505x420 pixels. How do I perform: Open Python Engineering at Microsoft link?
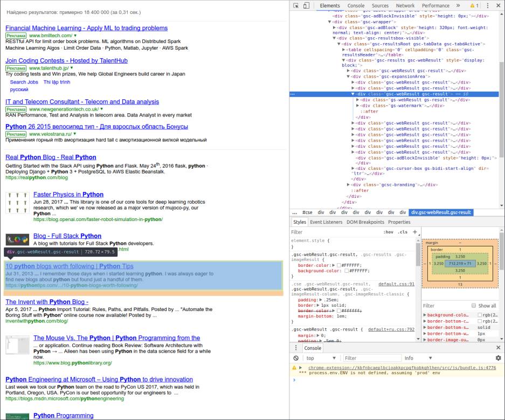click(x=99, y=380)
